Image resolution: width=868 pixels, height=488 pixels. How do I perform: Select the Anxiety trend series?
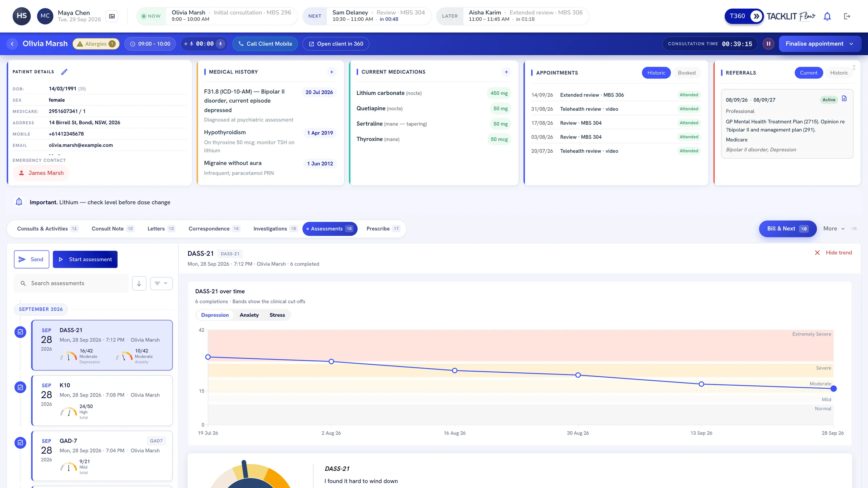point(249,315)
